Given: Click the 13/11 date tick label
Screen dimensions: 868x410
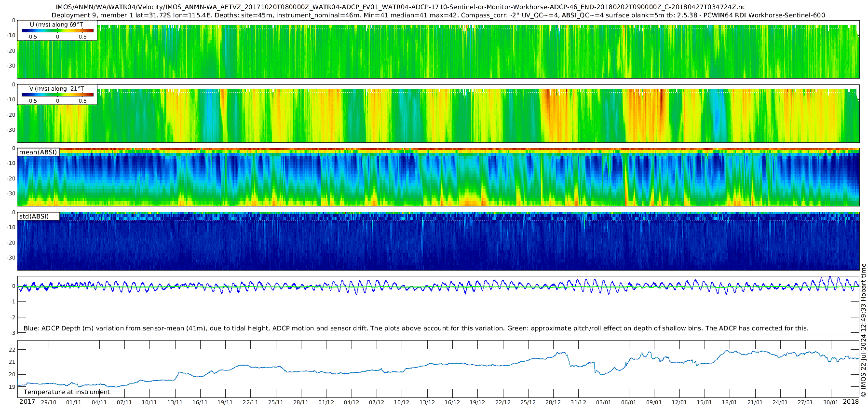Looking at the screenshot, I should 175,402.
